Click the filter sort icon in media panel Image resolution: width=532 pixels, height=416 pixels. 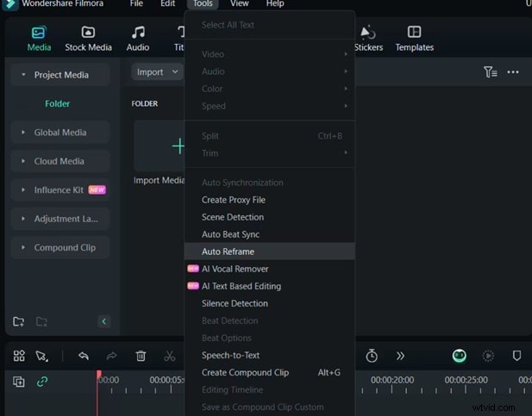(x=490, y=72)
